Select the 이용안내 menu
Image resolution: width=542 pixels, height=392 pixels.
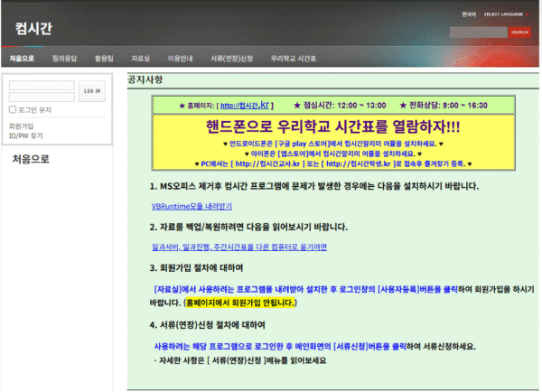coord(180,59)
